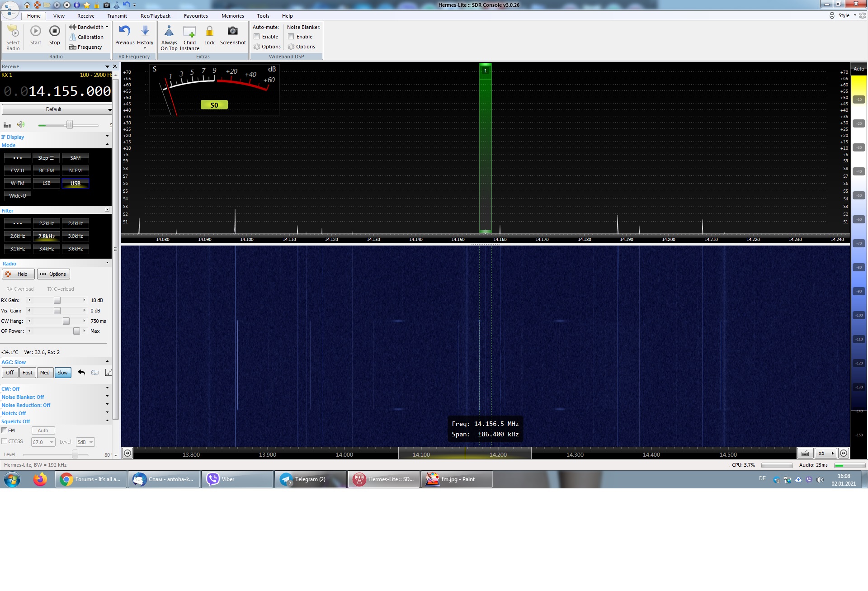This screenshot has height=591, width=868.
Task: Open the Transmit ribbon tab
Action: 117,16
